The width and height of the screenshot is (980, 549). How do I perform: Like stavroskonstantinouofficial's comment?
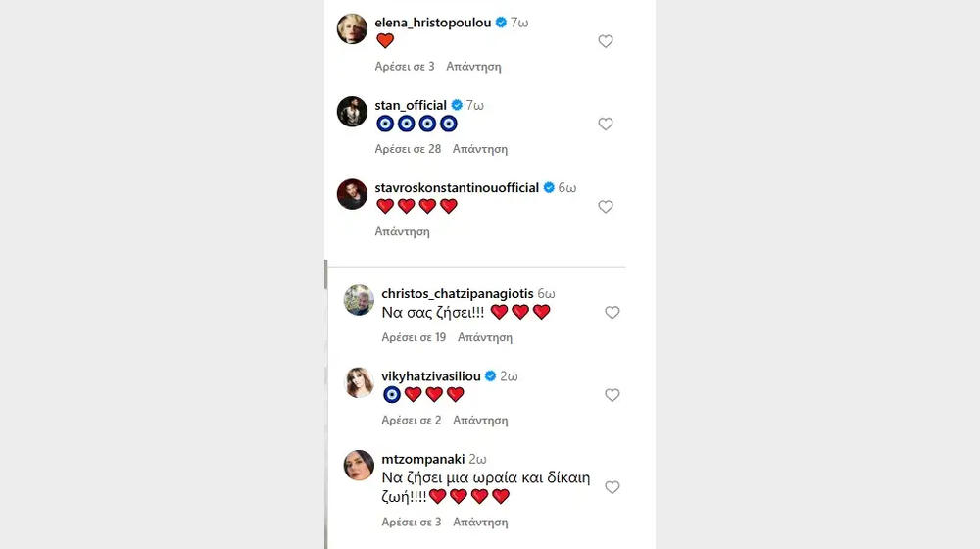(606, 207)
